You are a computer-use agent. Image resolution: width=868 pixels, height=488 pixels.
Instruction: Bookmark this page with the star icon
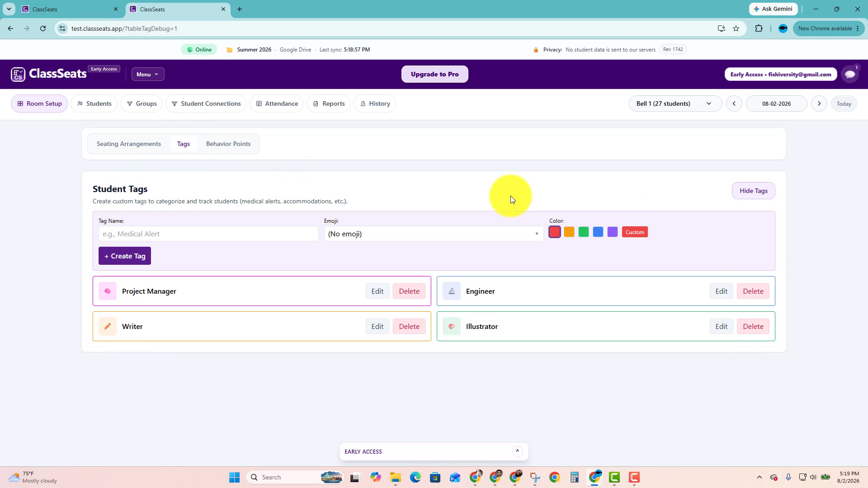[736, 28]
